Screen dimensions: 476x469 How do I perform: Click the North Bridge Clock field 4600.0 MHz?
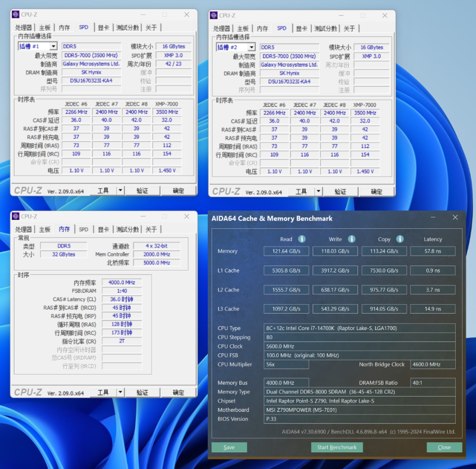[433, 364]
